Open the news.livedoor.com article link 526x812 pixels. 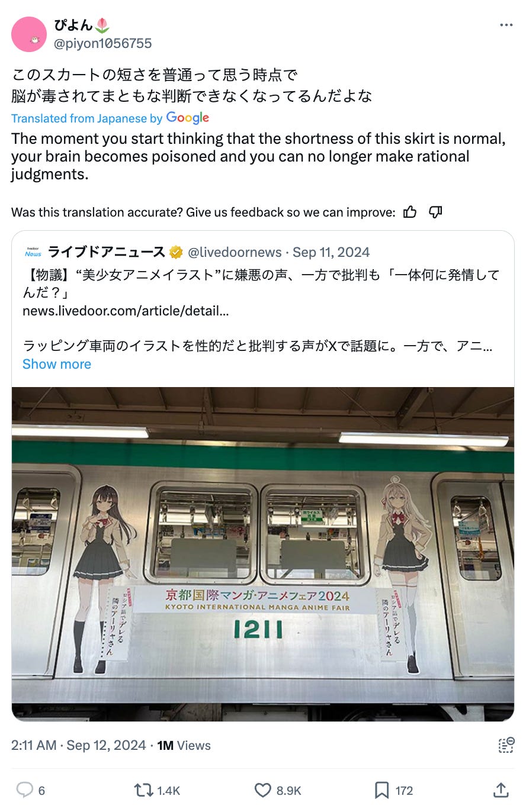click(x=126, y=311)
